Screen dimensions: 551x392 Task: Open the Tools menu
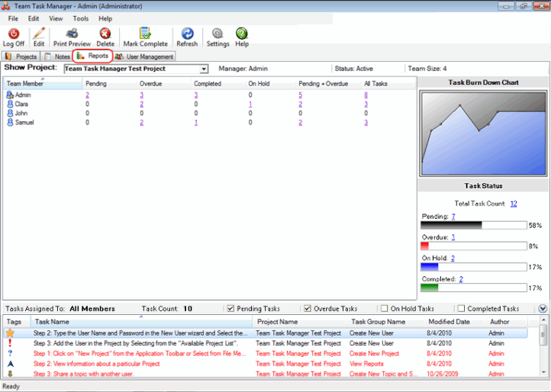80,18
